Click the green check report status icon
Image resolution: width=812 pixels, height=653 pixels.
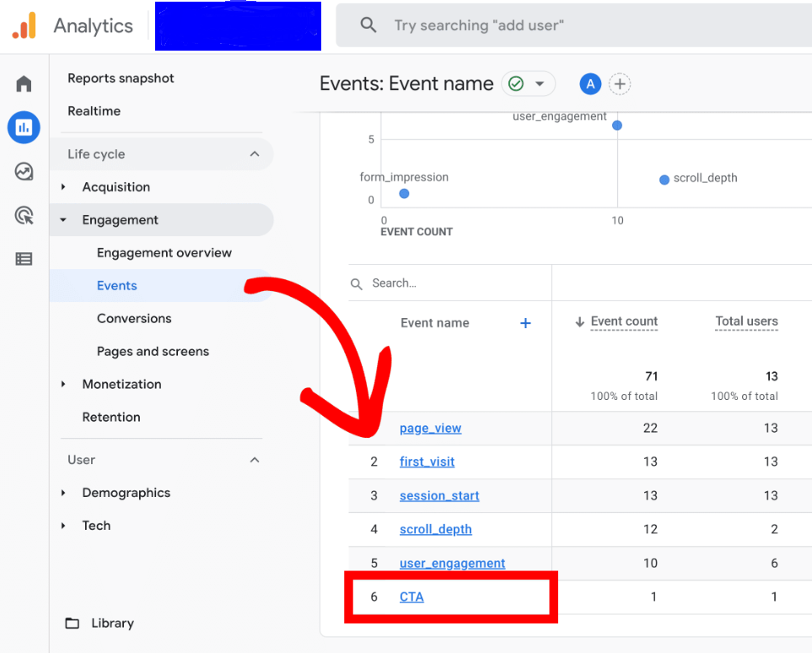click(x=516, y=84)
